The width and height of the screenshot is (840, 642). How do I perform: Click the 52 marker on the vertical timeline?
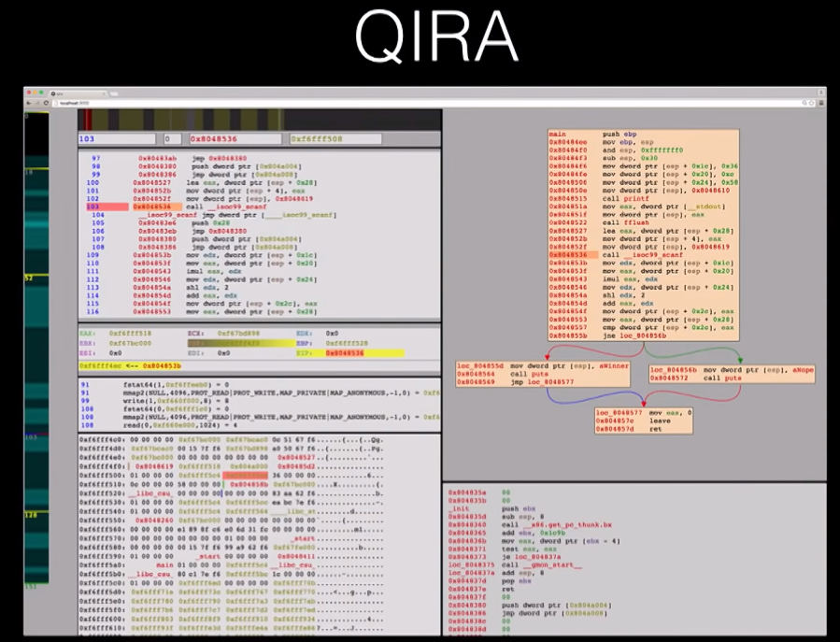coord(29,278)
